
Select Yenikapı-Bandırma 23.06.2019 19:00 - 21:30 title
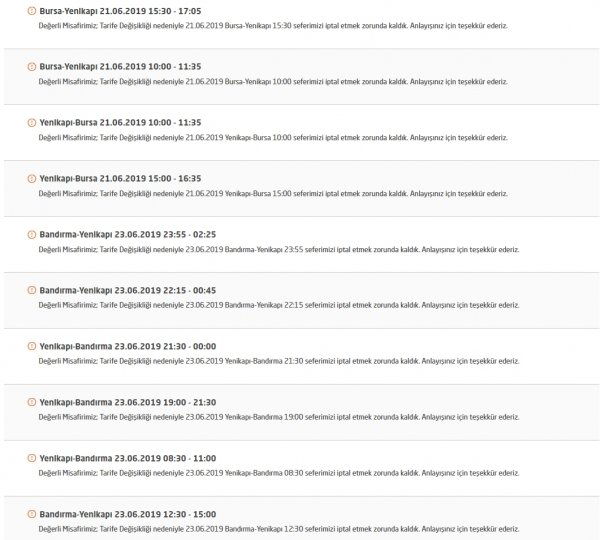coord(128,402)
